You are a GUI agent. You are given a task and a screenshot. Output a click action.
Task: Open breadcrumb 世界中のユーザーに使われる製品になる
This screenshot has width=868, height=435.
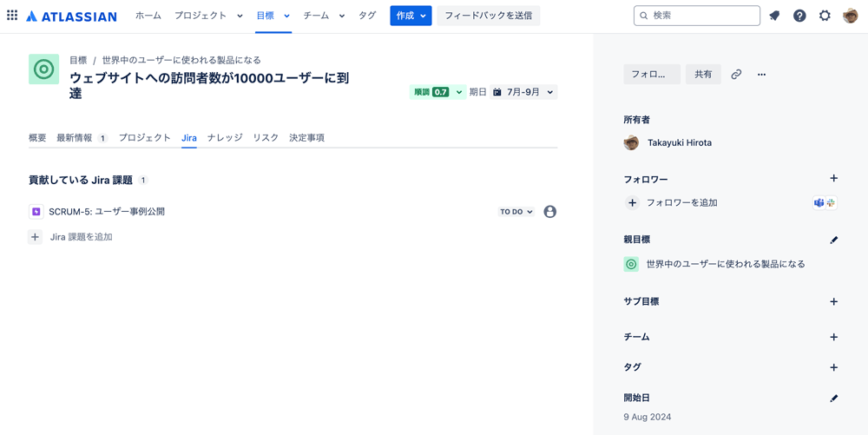(x=181, y=60)
